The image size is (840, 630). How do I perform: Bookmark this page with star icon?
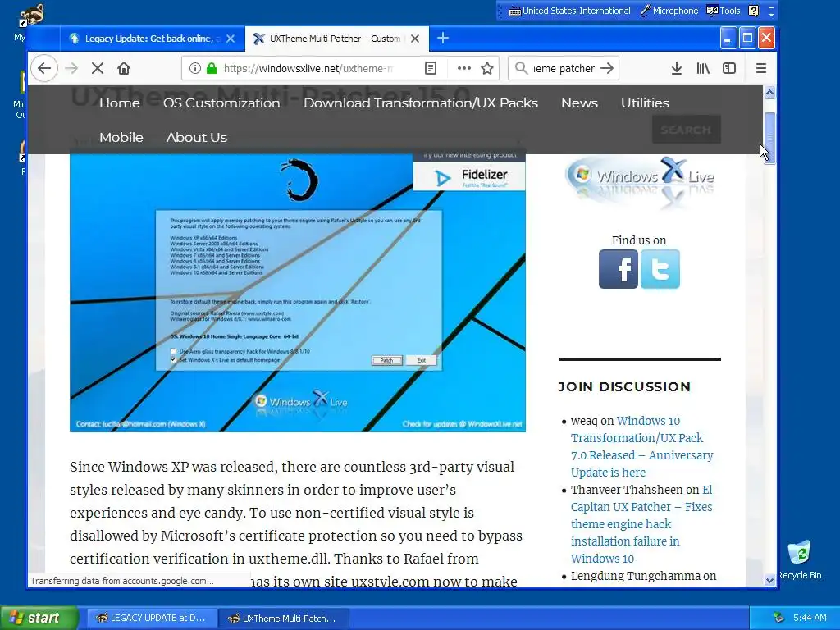point(487,68)
